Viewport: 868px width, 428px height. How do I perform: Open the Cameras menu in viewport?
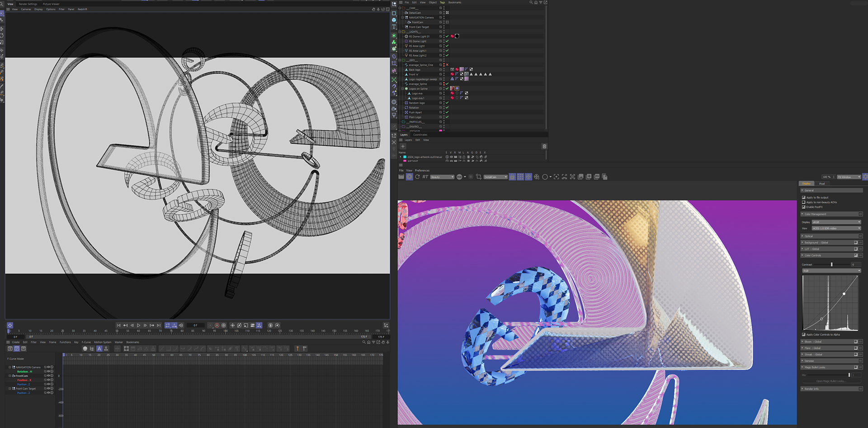pyautogui.click(x=26, y=9)
